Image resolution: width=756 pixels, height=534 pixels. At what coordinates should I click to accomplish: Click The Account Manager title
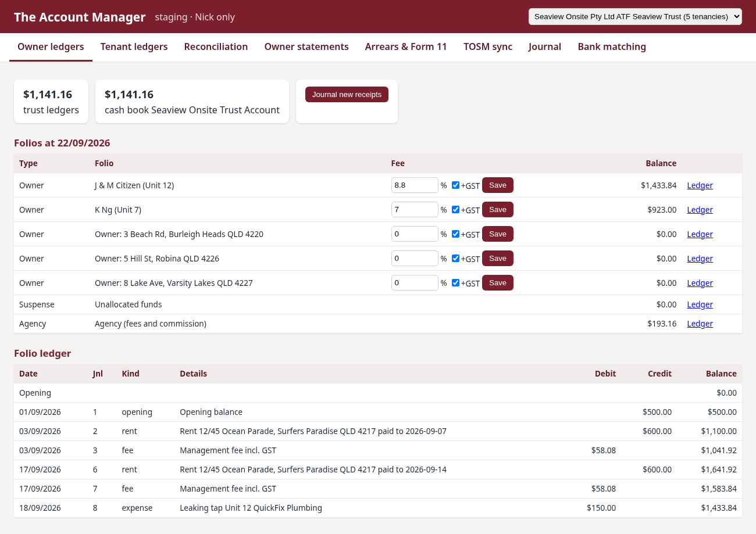pos(80,17)
